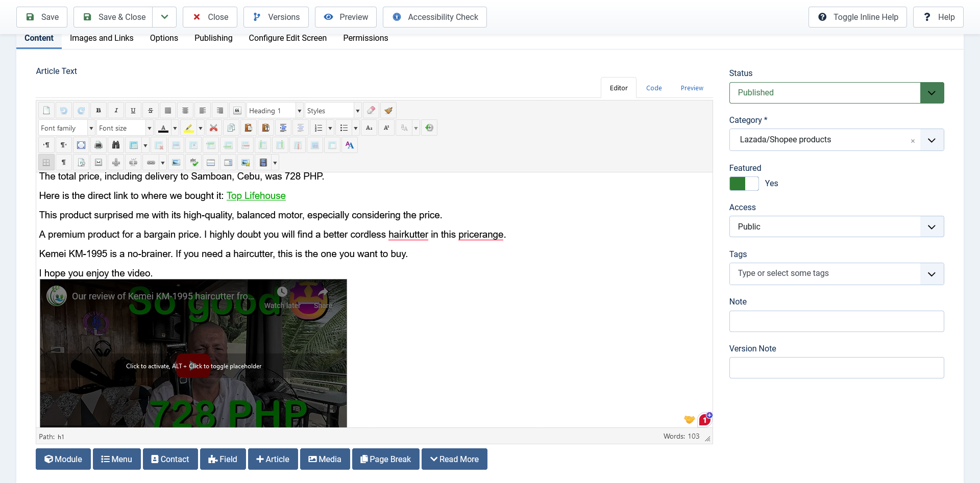
Task: Click into the Note input field
Action: point(837,321)
